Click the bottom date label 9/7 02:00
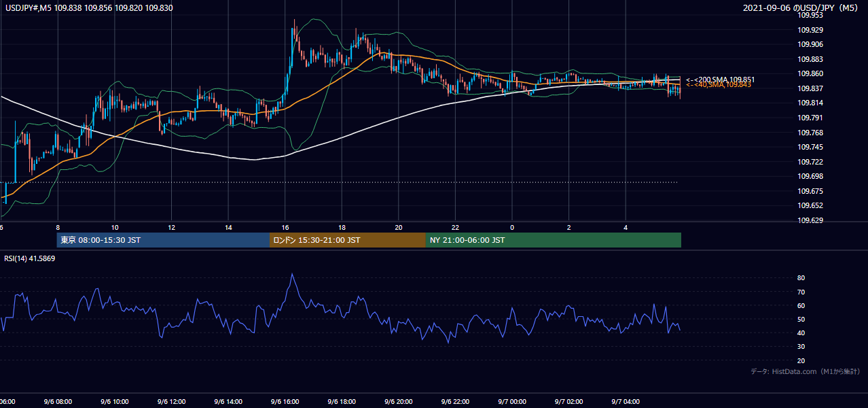This screenshot has width=868, height=408. click(x=569, y=402)
